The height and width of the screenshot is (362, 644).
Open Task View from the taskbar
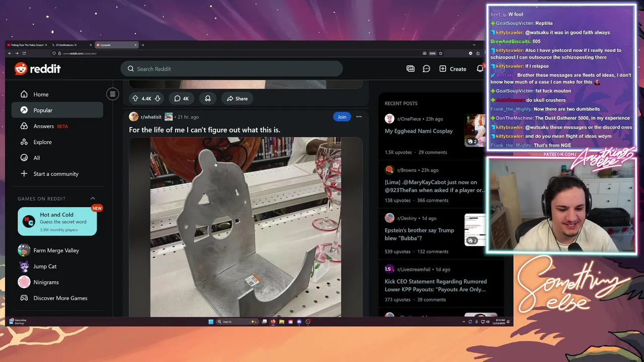click(264, 322)
